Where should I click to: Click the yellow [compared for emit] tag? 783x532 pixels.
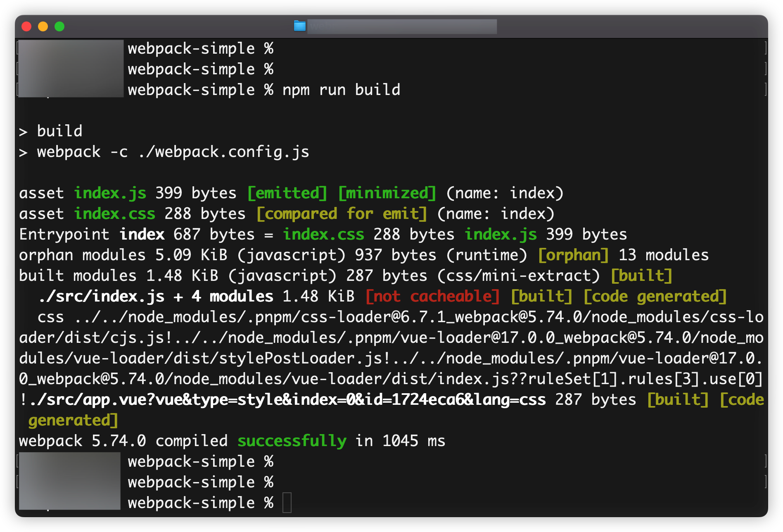tap(342, 214)
